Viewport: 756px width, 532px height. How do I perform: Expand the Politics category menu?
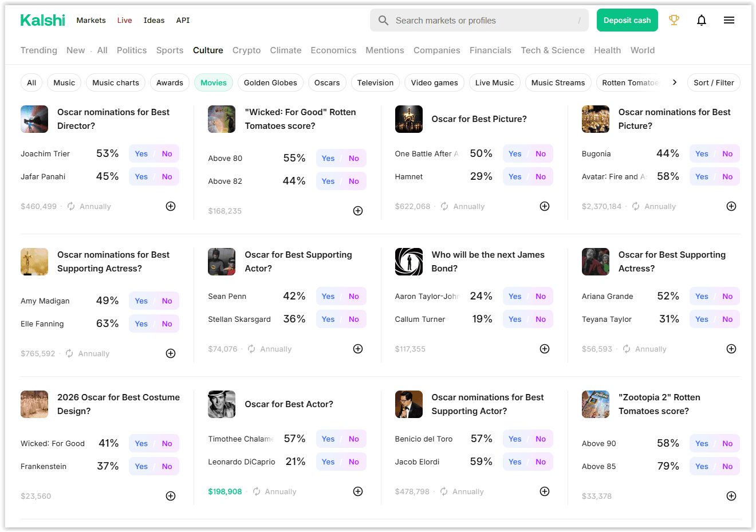point(132,50)
